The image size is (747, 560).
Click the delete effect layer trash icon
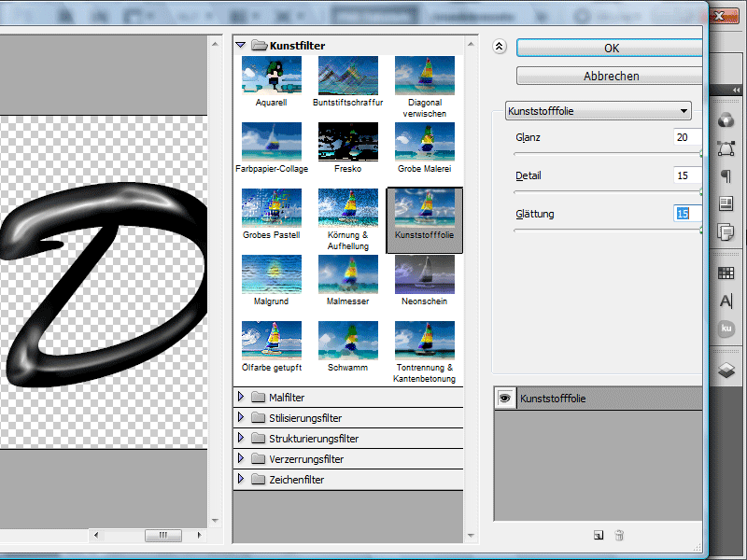coord(619,535)
